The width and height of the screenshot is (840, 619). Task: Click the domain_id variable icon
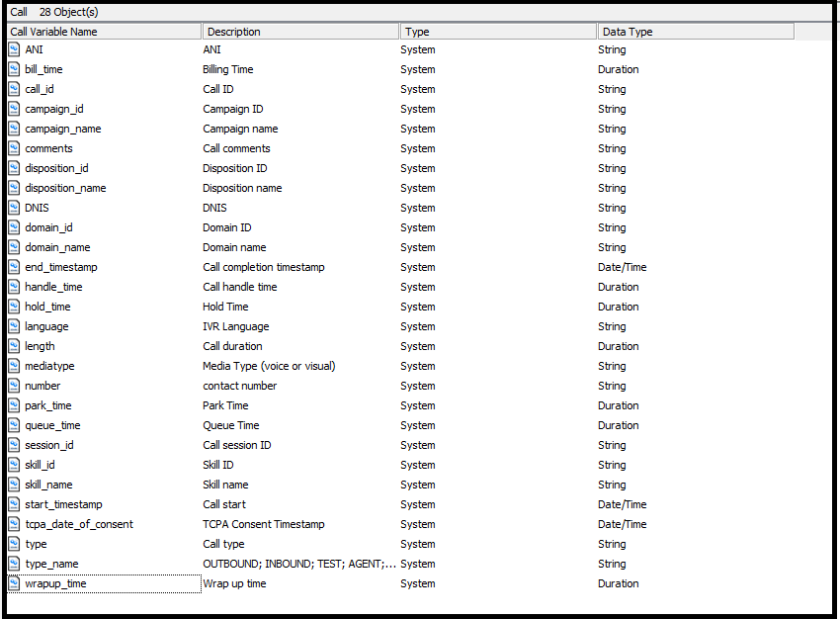(x=14, y=227)
